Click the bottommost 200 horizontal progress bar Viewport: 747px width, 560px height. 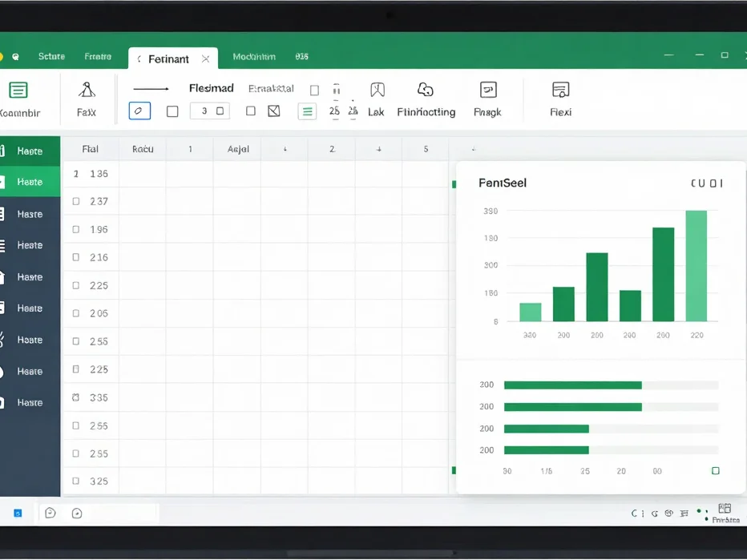(612, 450)
